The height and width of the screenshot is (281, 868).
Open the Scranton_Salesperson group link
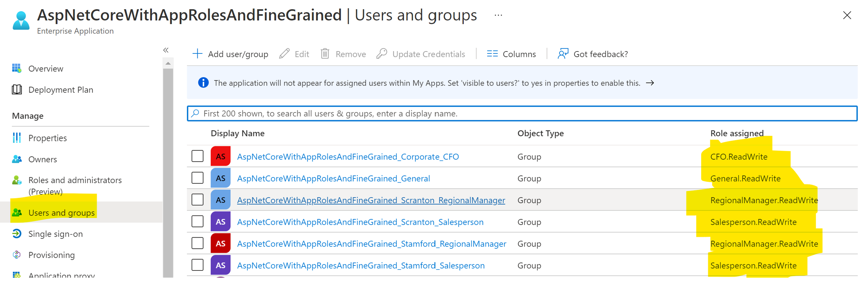coord(360,222)
